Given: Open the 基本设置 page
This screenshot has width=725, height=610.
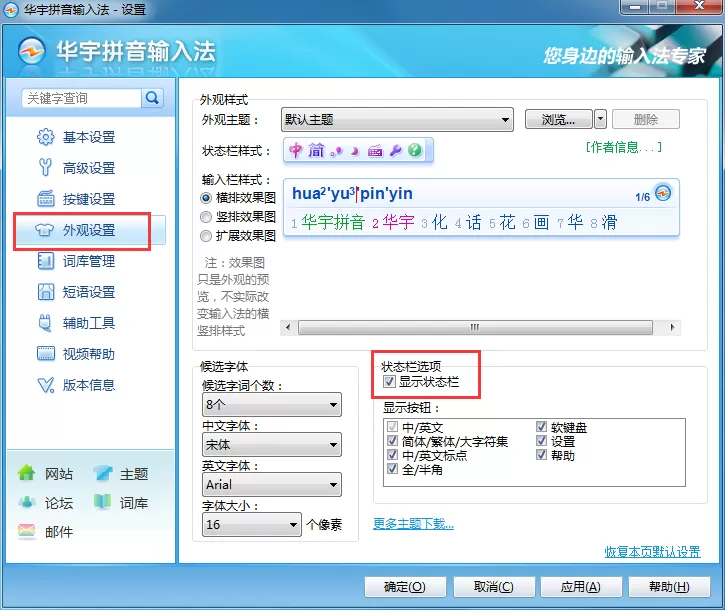Looking at the screenshot, I should (x=89, y=137).
